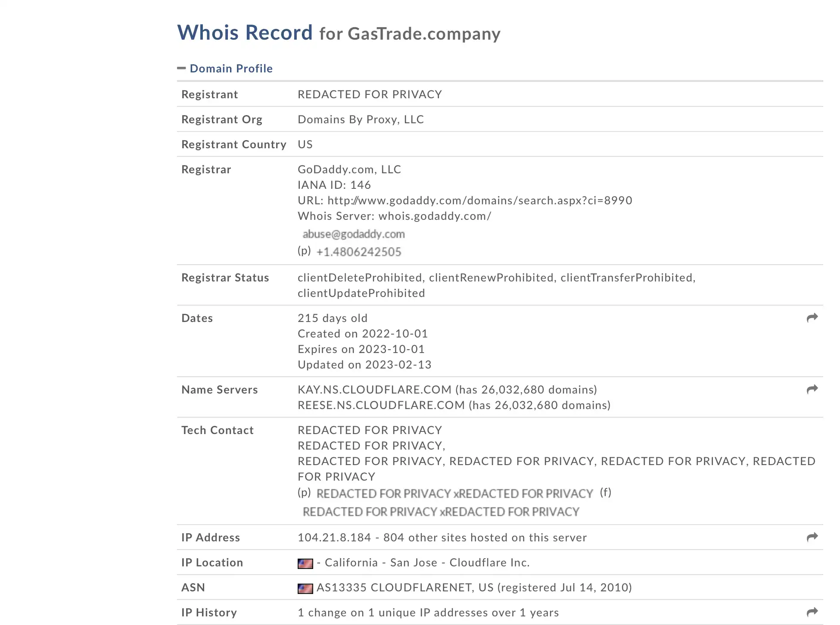Click the phone number +1.4806242505
Image resolution: width=840 pixels, height=625 pixels.
coord(359,252)
